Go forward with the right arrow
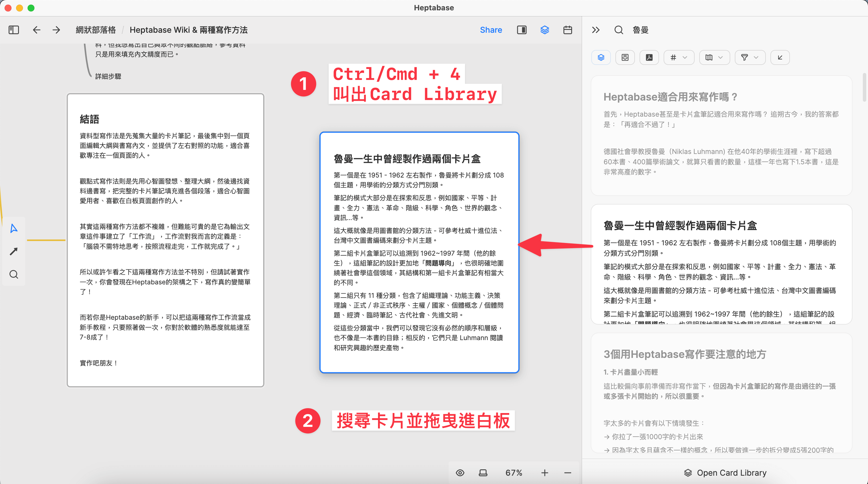This screenshot has height=484, width=868. (x=56, y=30)
